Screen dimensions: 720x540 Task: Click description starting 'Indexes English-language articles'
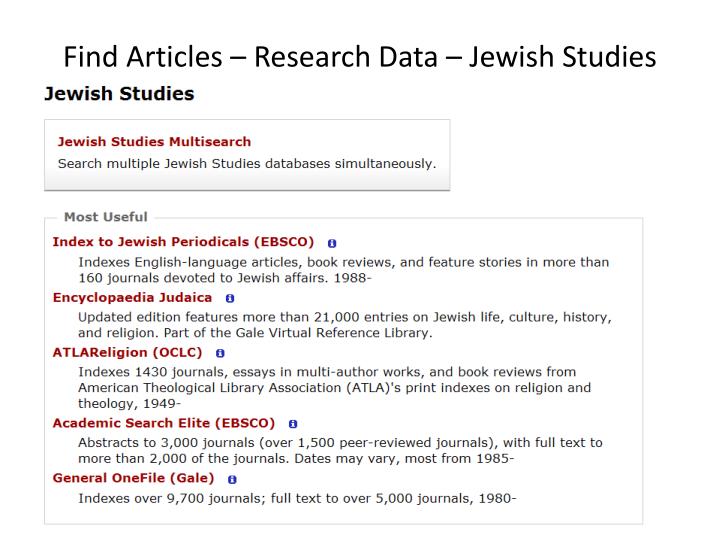click(x=343, y=270)
